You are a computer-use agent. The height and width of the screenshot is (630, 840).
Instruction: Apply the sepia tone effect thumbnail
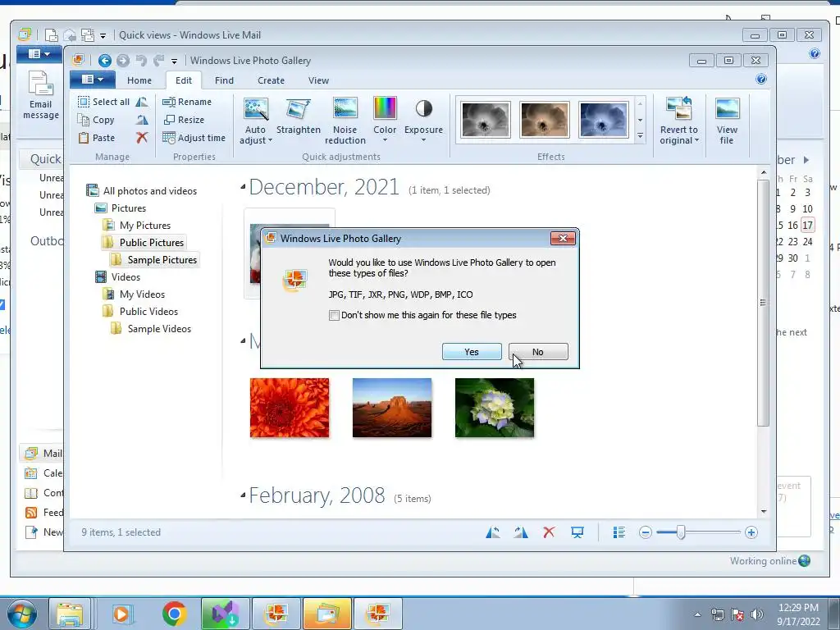[545, 120]
